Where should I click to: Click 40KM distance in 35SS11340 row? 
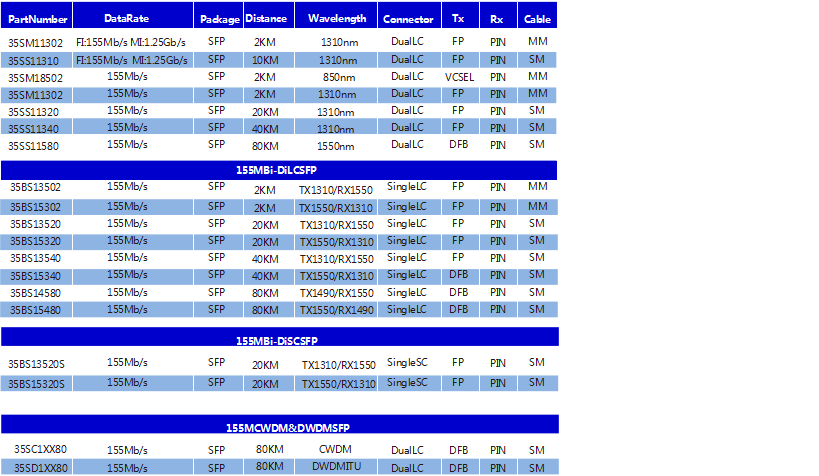pyautogui.click(x=265, y=129)
